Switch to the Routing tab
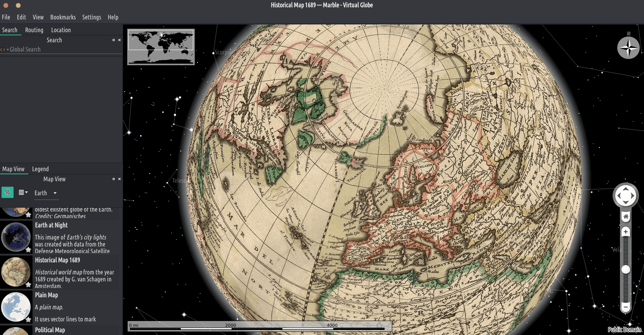 click(x=34, y=30)
